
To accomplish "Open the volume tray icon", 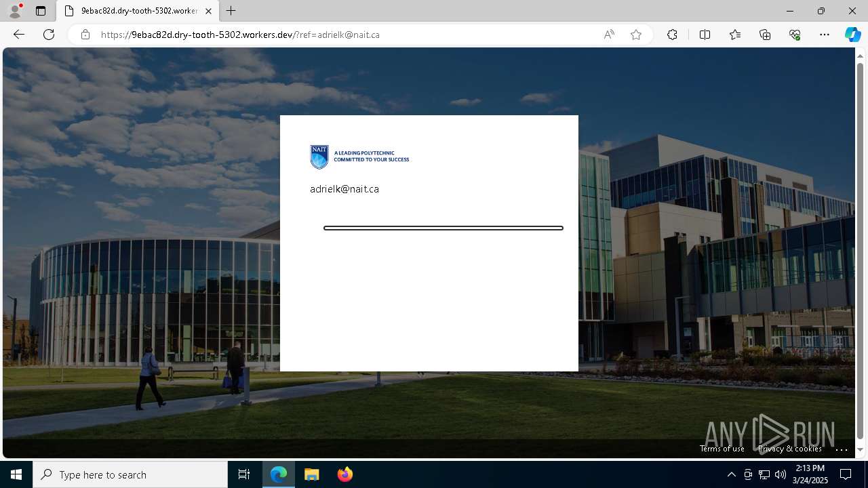I will point(781,474).
